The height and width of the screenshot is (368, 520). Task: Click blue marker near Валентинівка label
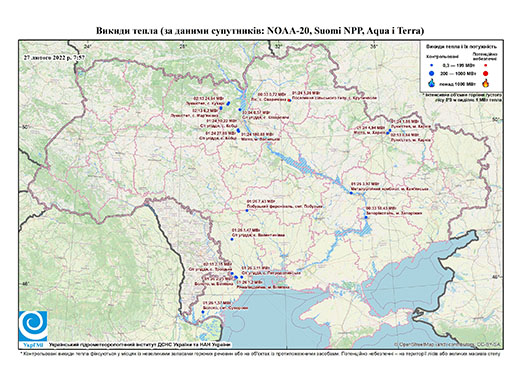coord(232,239)
